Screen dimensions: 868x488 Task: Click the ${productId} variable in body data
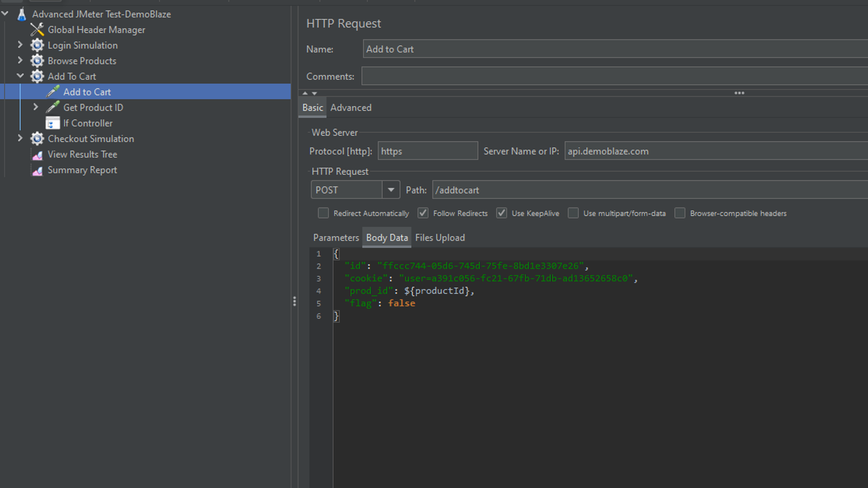(436, 291)
